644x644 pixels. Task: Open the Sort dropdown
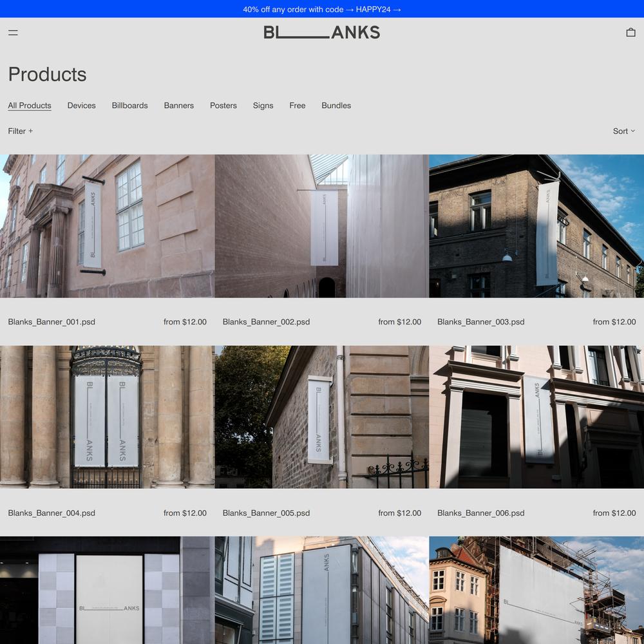[x=624, y=131]
